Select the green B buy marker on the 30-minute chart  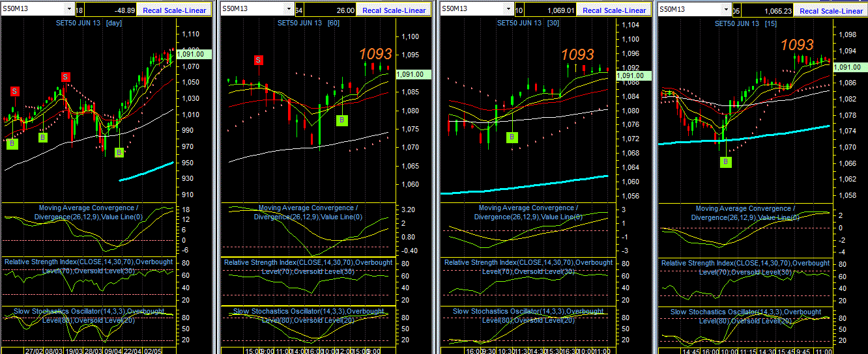(512, 137)
